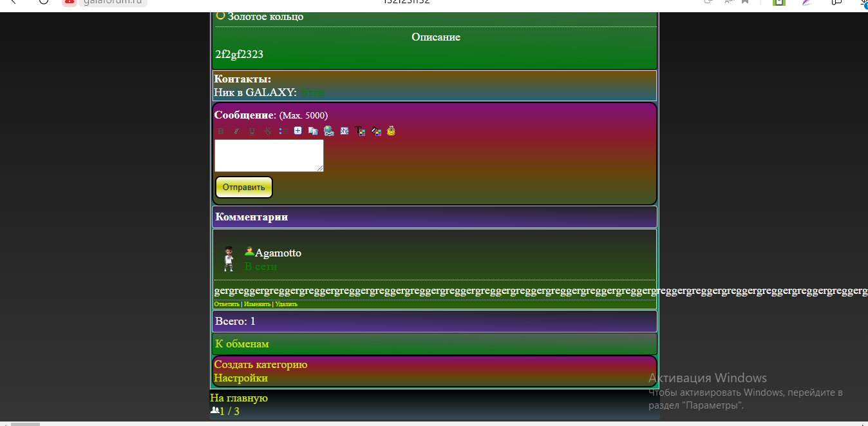Viewport: 868px width, 426px height.
Task: Click the long gergreg comment text
Action: [x=541, y=290]
